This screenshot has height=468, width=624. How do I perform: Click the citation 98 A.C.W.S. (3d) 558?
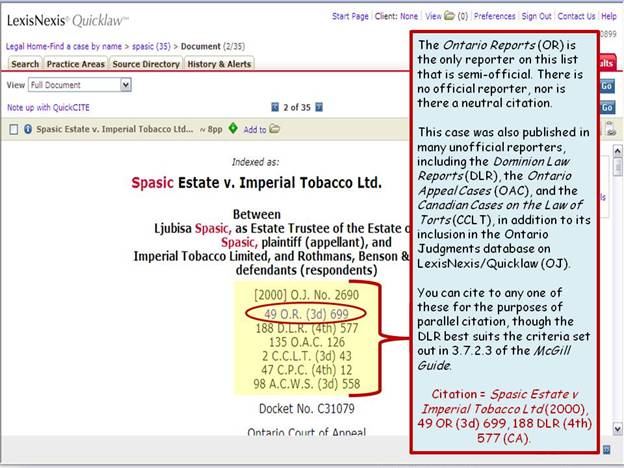(306, 384)
